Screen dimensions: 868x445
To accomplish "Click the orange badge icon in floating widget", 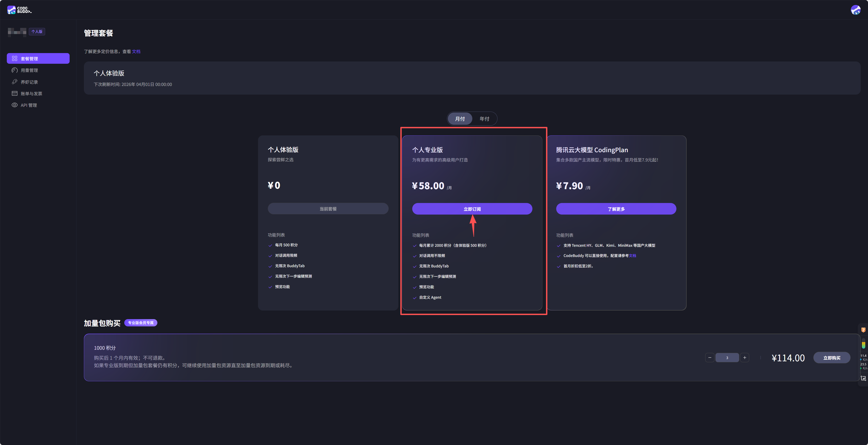I will (x=863, y=330).
